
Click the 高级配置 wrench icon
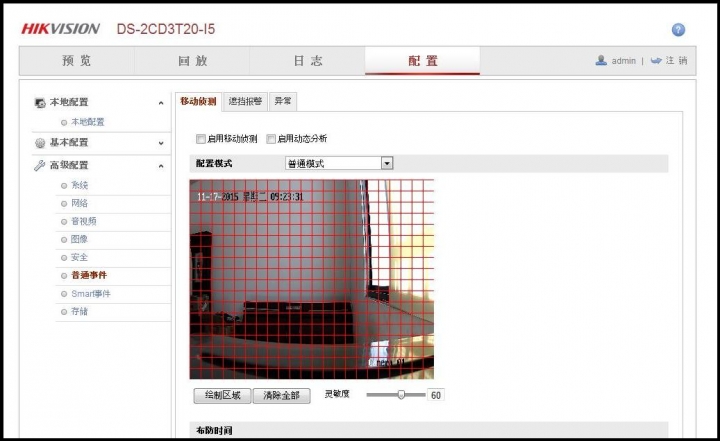[39, 165]
